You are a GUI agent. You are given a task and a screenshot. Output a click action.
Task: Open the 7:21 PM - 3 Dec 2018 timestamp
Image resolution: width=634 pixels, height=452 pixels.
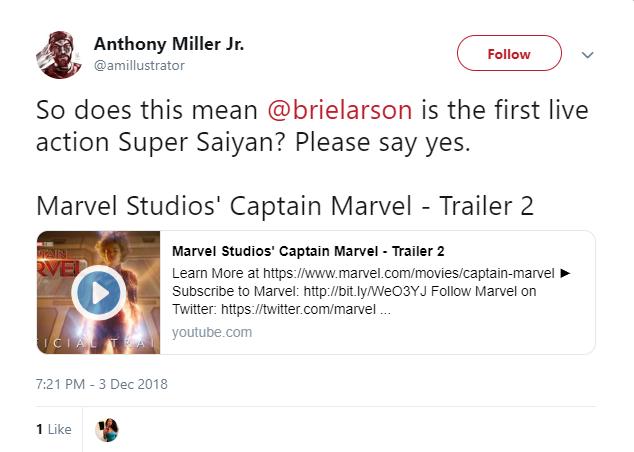point(101,383)
